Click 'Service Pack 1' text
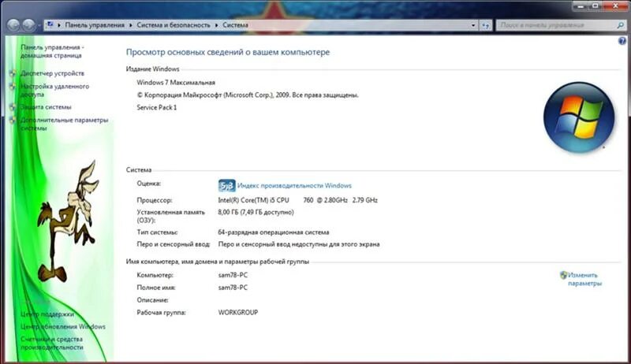This screenshot has width=631, height=364. (x=156, y=107)
